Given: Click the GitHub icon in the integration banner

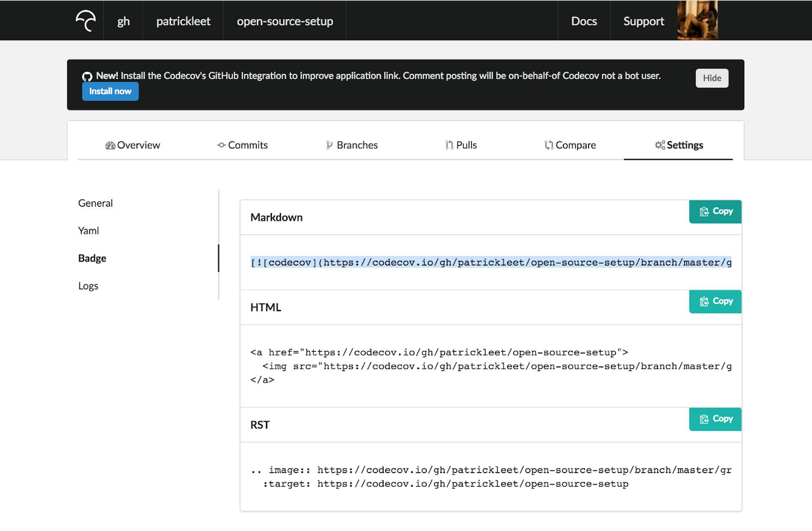Looking at the screenshot, I should (87, 76).
